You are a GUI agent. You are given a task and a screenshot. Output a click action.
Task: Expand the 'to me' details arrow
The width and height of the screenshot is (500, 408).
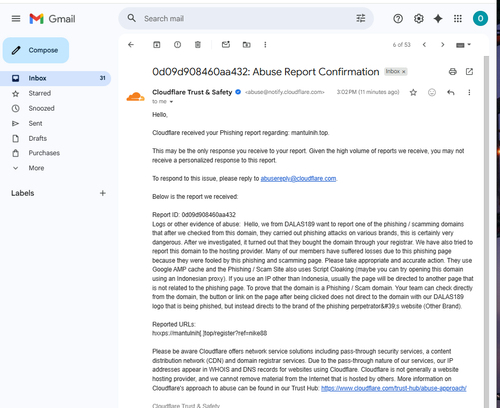point(171,102)
